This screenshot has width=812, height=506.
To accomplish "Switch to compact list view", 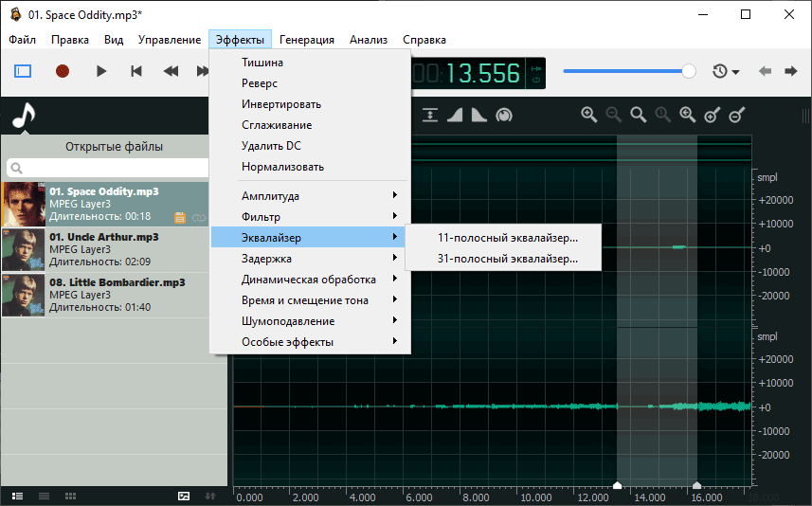I will pos(44,497).
